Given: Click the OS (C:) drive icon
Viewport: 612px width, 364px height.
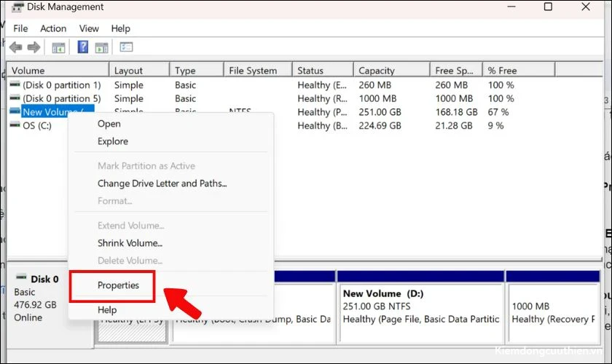Looking at the screenshot, I should (x=15, y=124).
